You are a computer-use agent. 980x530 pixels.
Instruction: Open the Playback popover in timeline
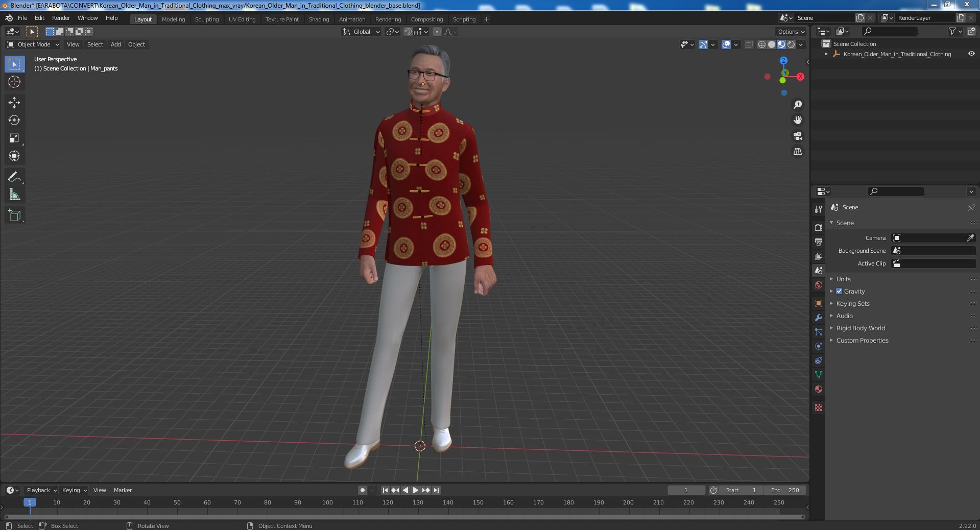pyautogui.click(x=41, y=490)
